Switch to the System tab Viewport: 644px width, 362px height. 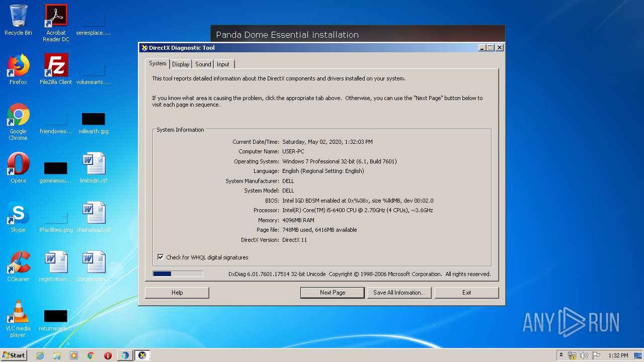click(157, 64)
